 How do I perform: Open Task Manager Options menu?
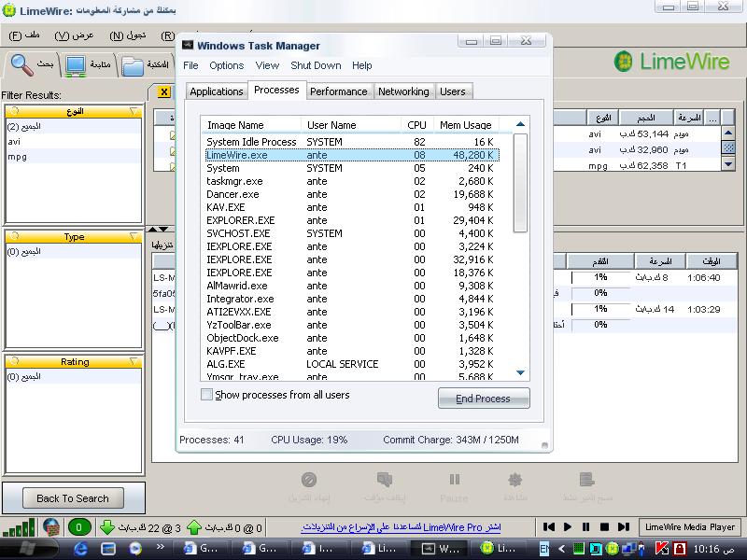pyautogui.click(x=226, y=65)
